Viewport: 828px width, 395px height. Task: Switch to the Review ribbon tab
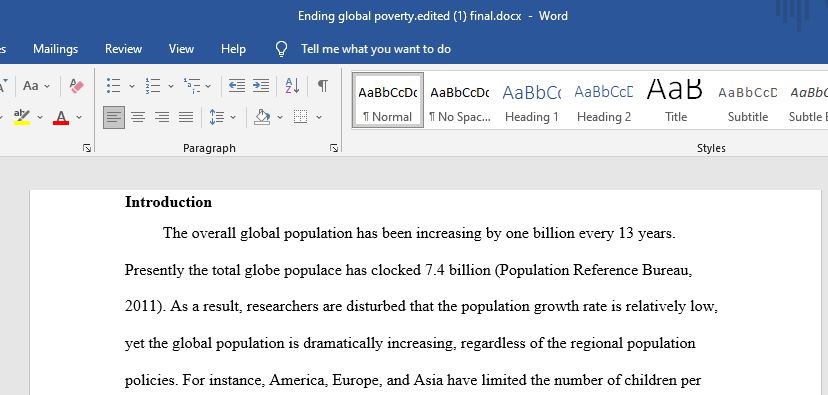tap(123, 49)
